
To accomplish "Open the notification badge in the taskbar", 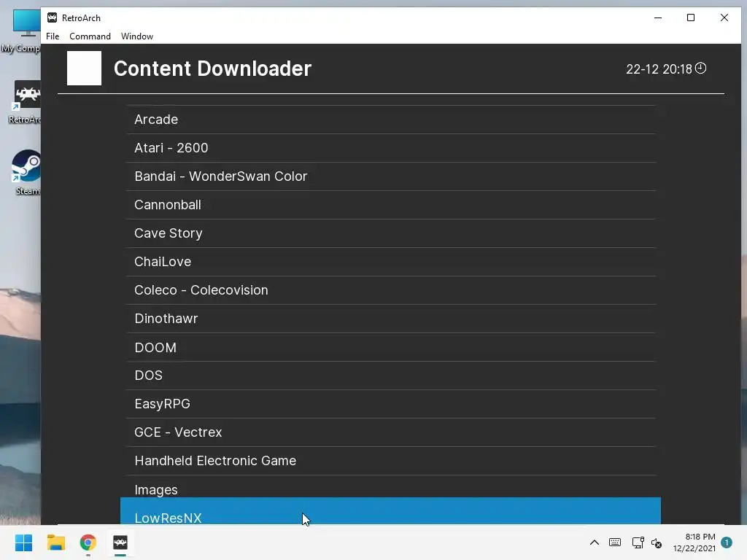I will tap(727, 542).
